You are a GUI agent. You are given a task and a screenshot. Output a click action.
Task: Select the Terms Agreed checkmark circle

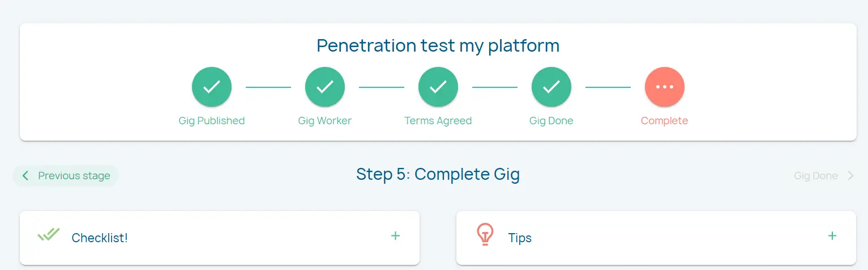pyautogui.click(x=438, y=87)
